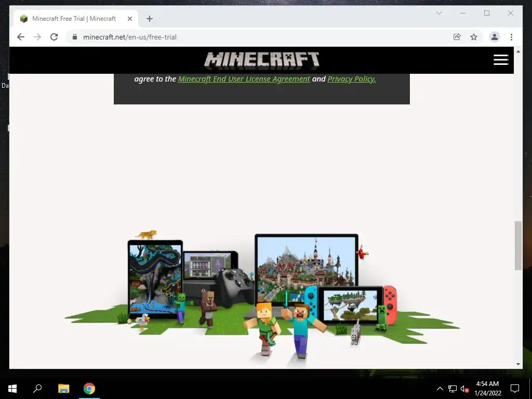Viewport: 532px width, 399px height.
Task: Open the taskbar clock and calendar
Action: coord(487,389)
